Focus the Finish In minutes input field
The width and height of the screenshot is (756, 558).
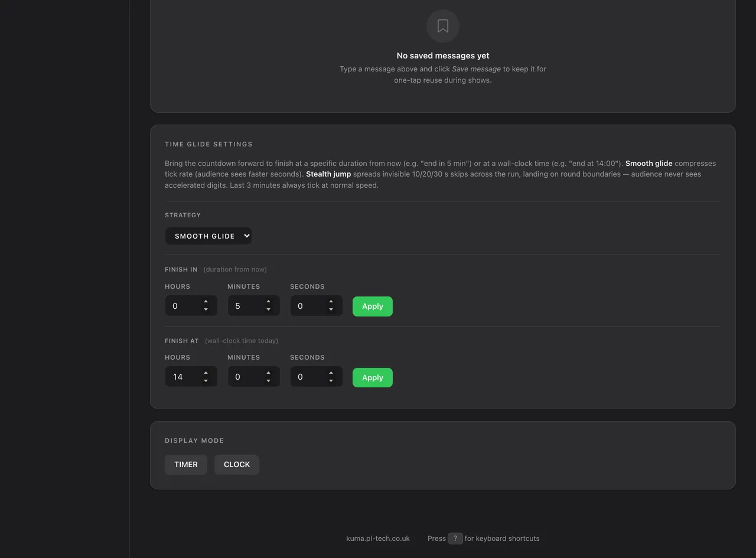coord(253,306)
